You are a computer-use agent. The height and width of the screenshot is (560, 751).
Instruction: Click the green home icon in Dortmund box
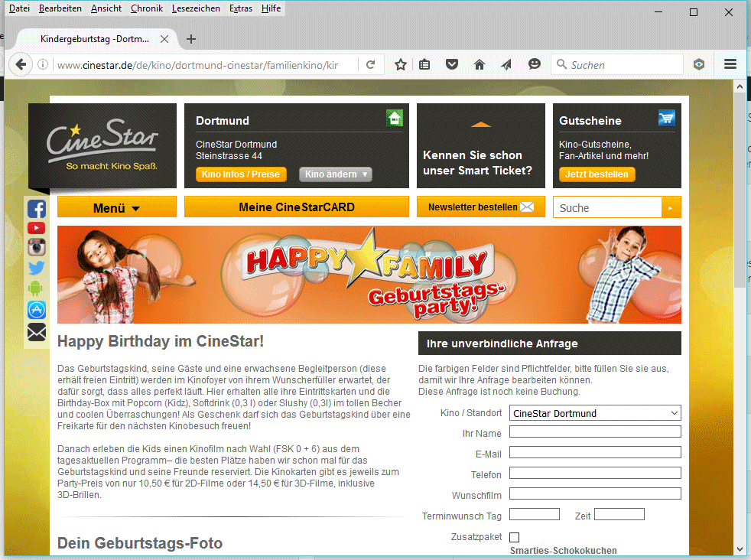[x=395, y=118]
